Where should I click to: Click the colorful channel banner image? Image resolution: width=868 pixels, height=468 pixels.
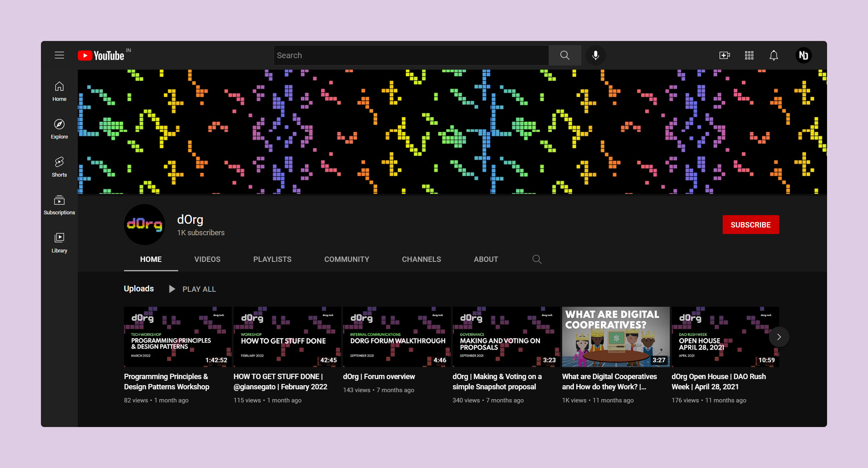(x=452, y=132)
